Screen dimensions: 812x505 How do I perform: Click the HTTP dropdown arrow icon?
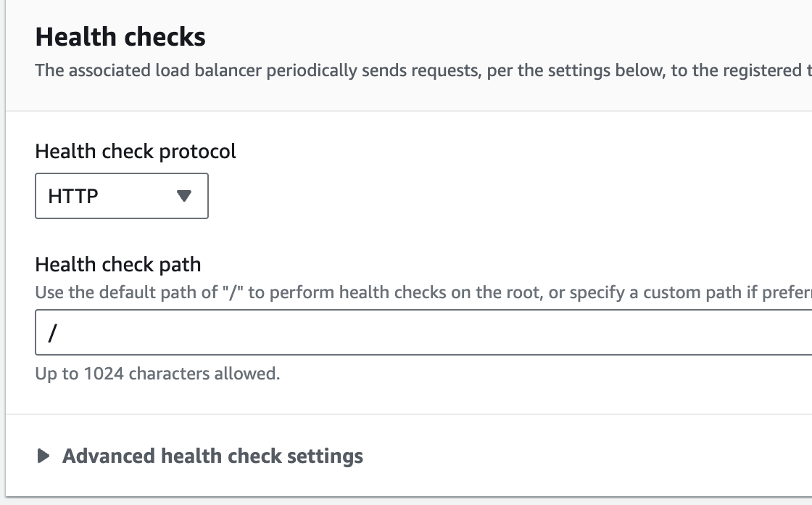pyautogui.click(x=184, y=196)
